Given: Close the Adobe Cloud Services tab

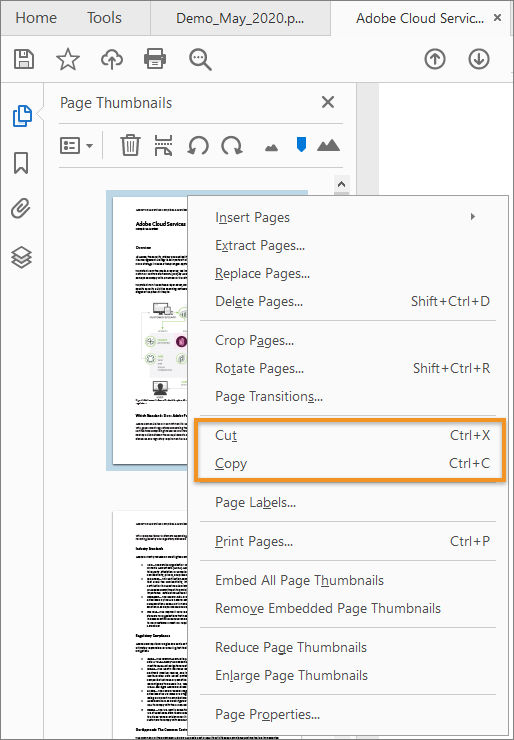Looking at the screenshot, I should pos(497,18).
